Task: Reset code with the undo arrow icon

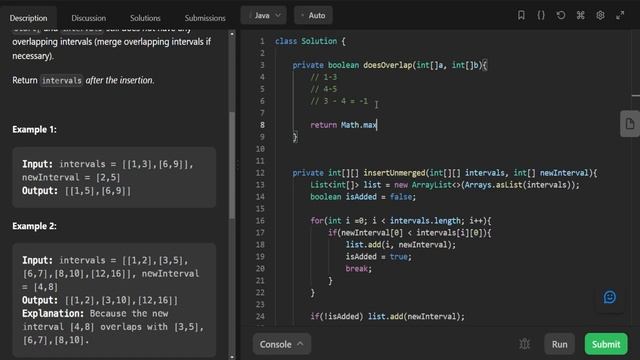Action: [561, 16]
